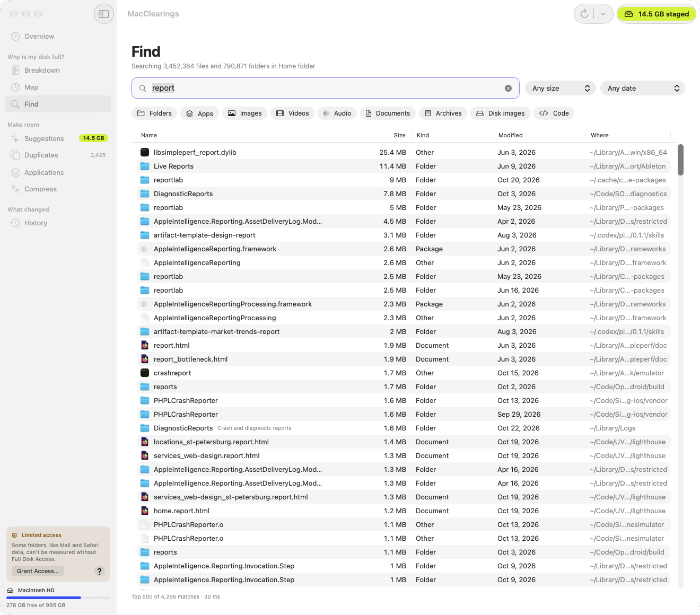Click the locations_st-petersburg.report.html document icon
700x615 pixels.
pyautogui.click(x=145, y=442)
